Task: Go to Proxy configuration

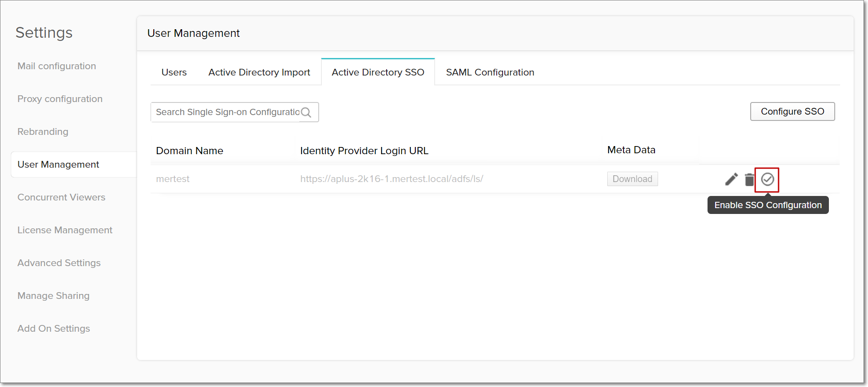Action: pyautogui.click(x=60, y=99)
